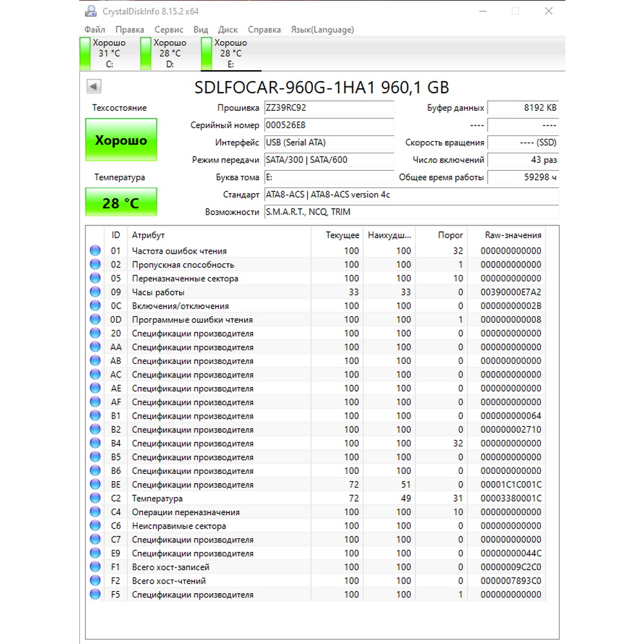Click the green health indicator for disk D:
The height and width of the screenshot is (644, 644).
[x=146, y=53]
